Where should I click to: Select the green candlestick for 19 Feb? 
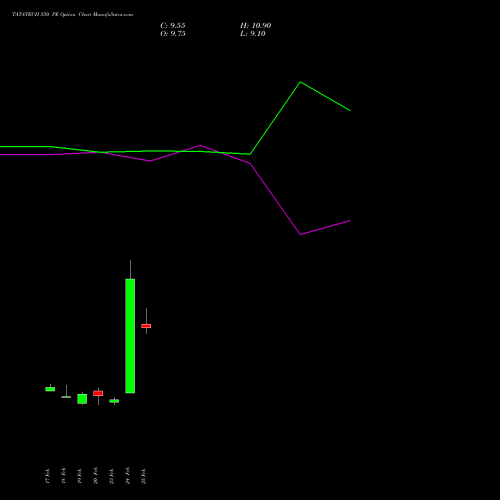coord(82,399)
